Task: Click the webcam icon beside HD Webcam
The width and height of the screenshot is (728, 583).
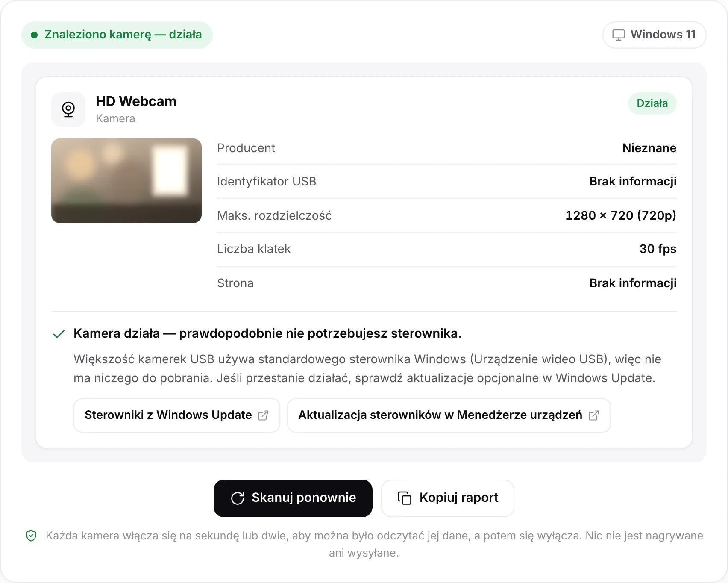Action: 68,109
